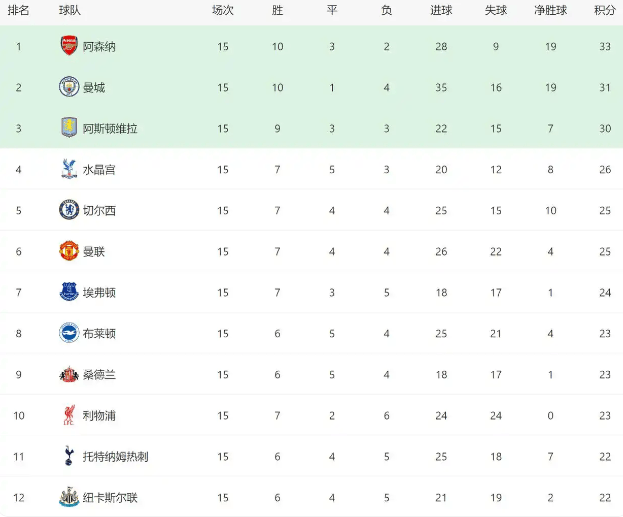Click the 进球 column header
Image resolution: width=623 pixels, height=517 pixels.
(441, 10)
